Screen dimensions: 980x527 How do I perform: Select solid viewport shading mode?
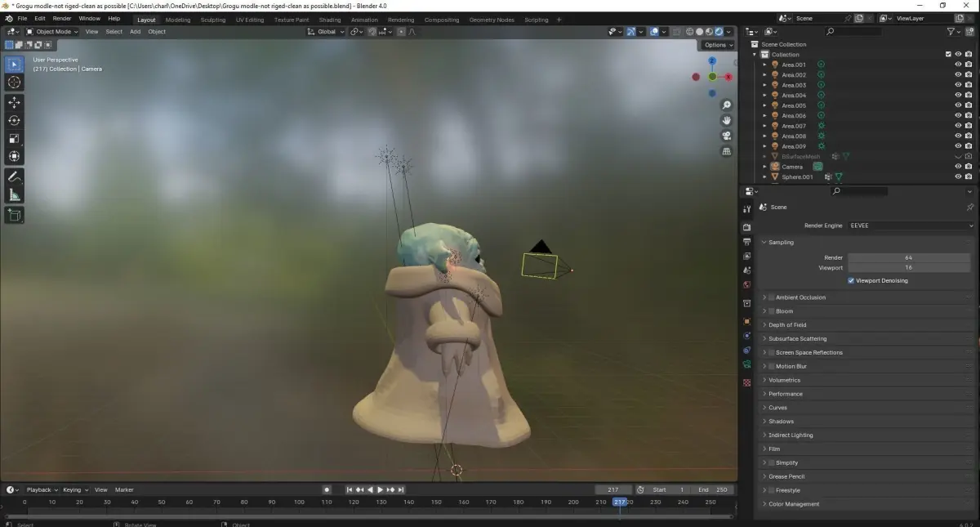[699, 31]
